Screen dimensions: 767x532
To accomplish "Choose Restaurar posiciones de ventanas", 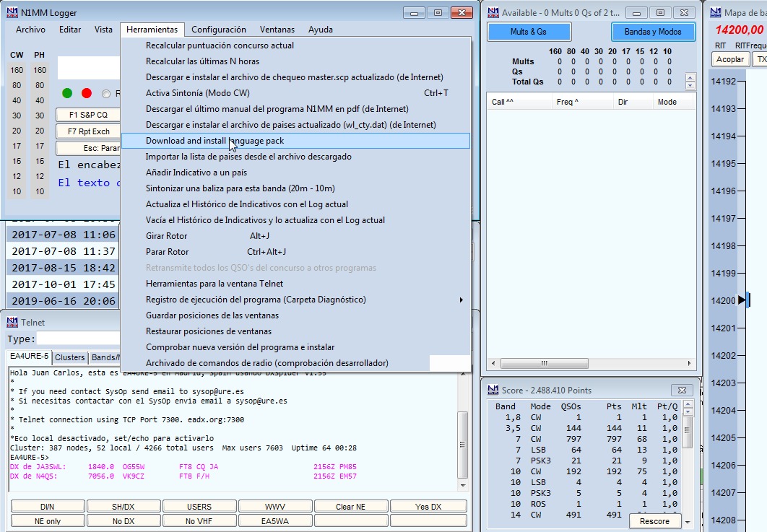I will pos(295,331).
